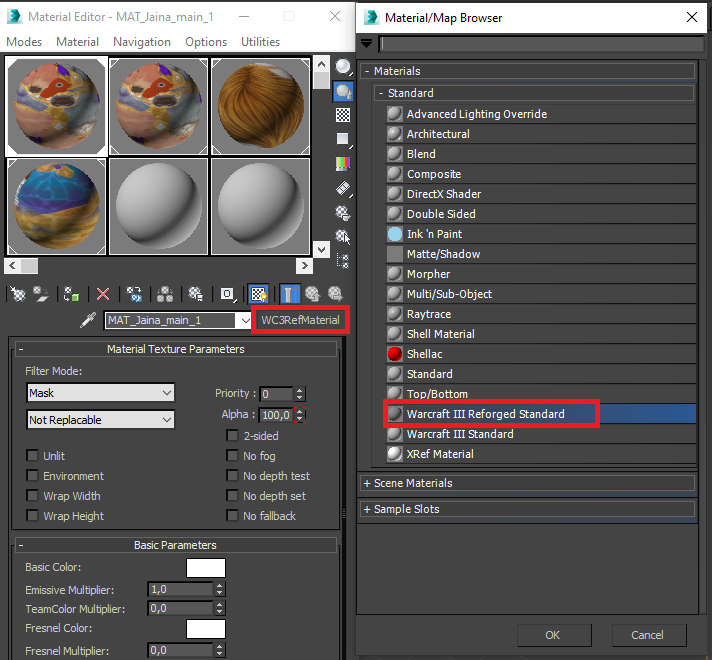The height and width of the screenshot is (660, 712).
Task: Click the Put to Library icon
Action: click(x=165, y=294)
